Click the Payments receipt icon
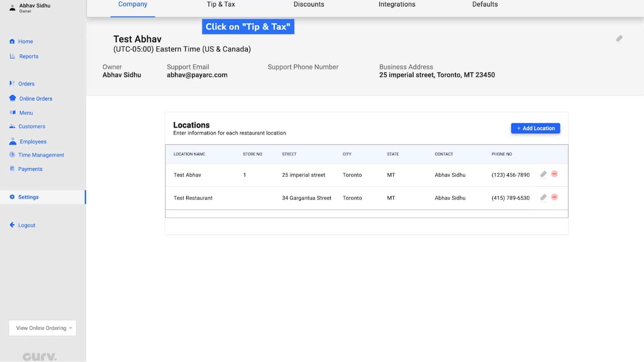Viewport: 644px width, 362px height. tap(12, 169)
